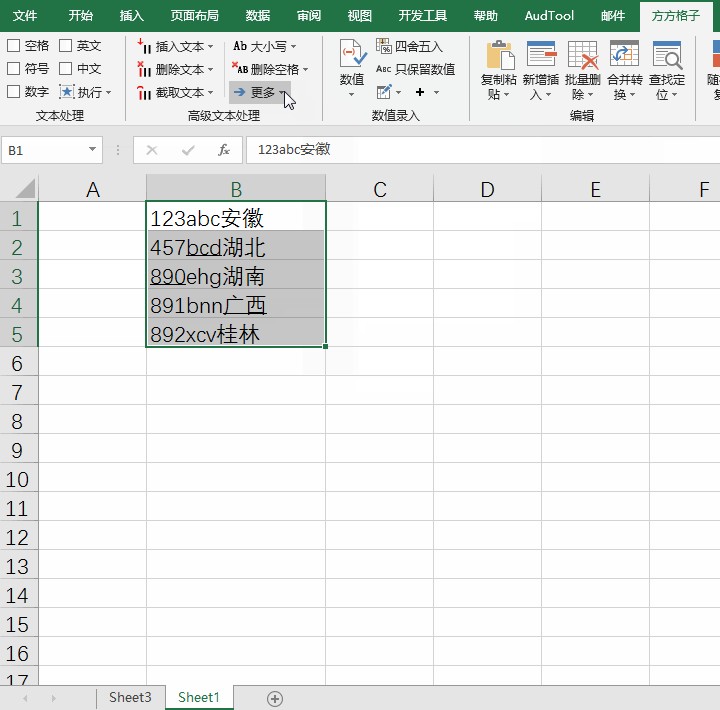This screenshot has height=710, width=720.
Task: Switch to the 数据 ribbon tab
Action: point(258,16)
